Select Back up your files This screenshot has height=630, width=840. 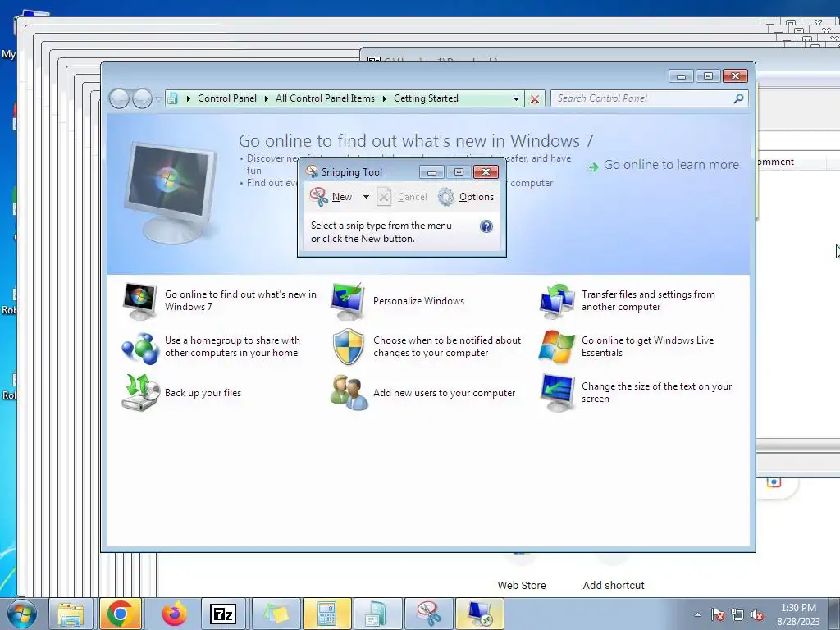coord(203,393)
